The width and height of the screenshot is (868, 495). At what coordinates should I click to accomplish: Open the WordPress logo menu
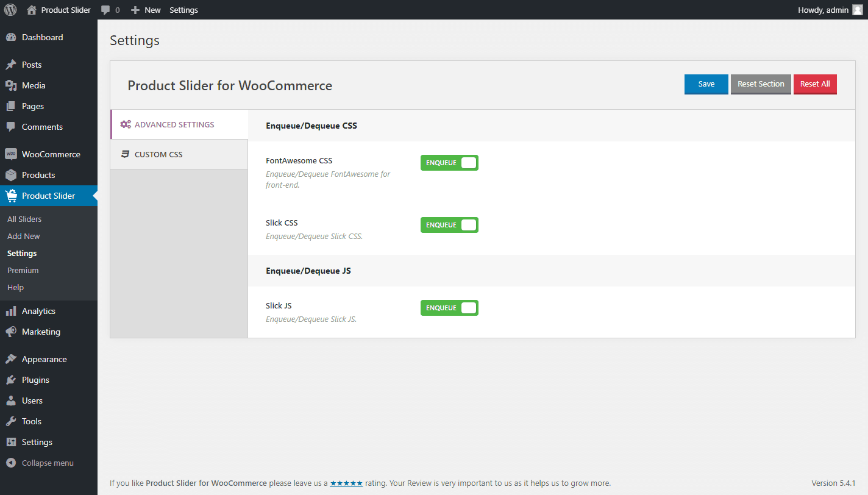[10, 10]
